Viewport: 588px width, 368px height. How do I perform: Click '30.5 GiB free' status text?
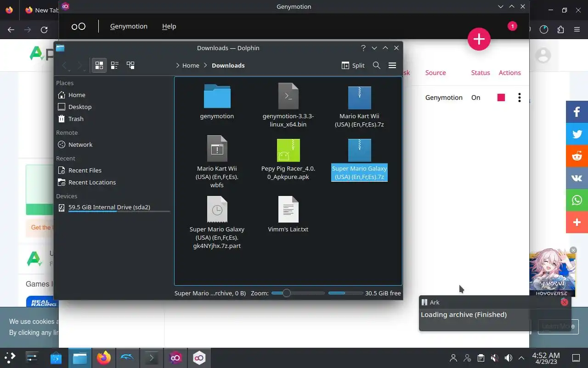[383, 293]
